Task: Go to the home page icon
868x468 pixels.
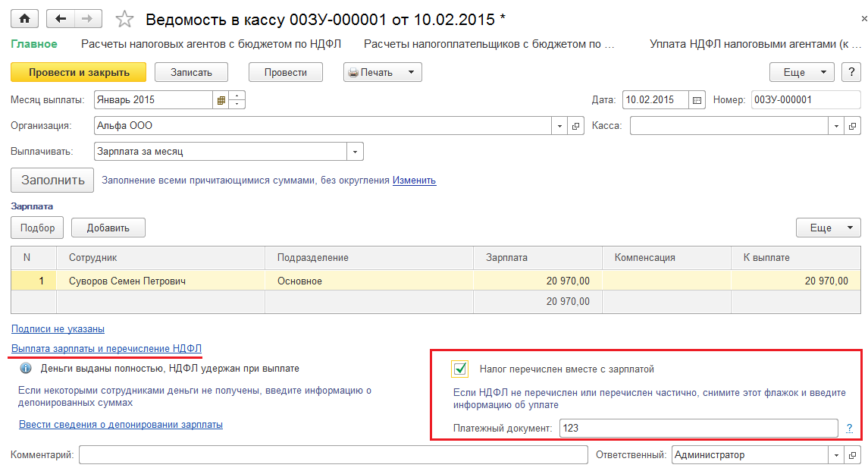Action: [24, 18]
